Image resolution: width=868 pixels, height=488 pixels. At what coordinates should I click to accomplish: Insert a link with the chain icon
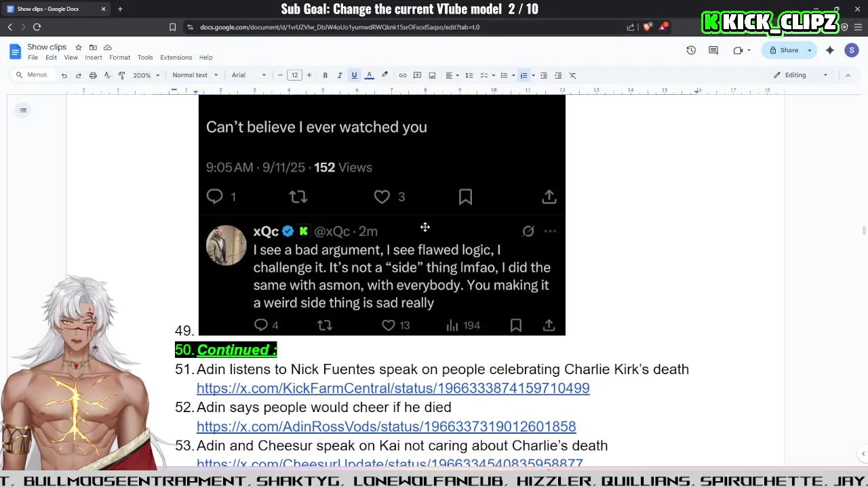[x=402, y=75]
